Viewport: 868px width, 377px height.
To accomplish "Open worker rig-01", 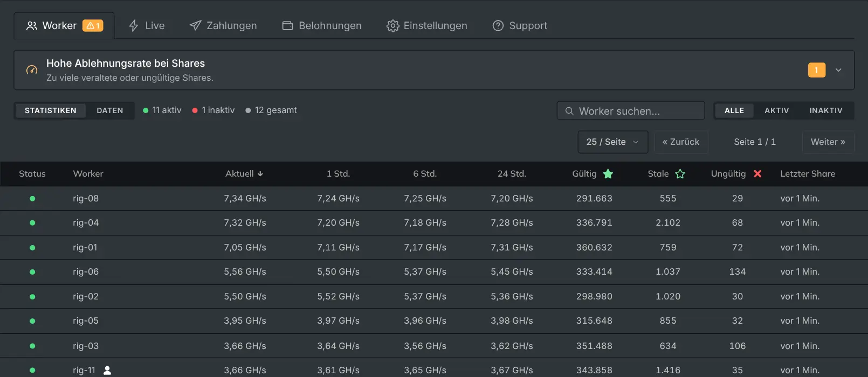I will (x=85, y=248).
